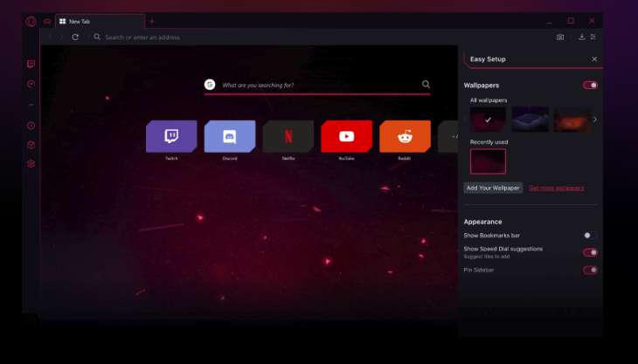The width and height of the screenshot is (638, 364).
Task: Choose the Recently used wallpaper thumbnail
Action: pos(488,161)
